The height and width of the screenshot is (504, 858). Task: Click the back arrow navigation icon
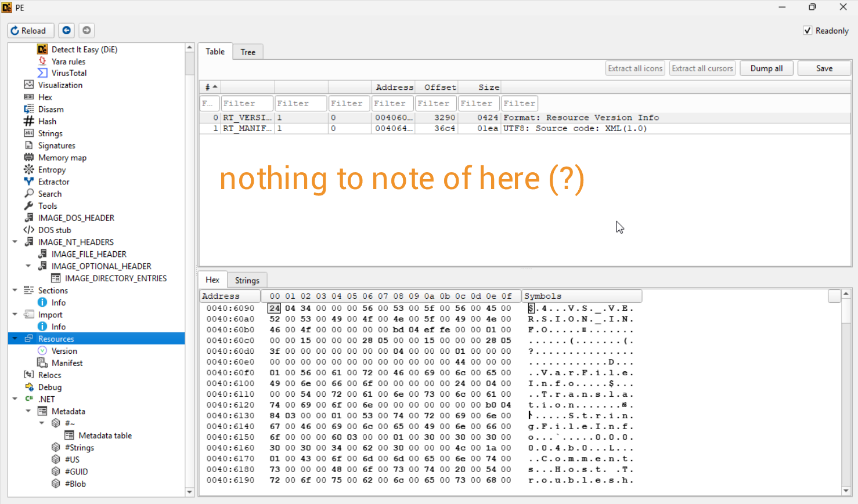pos(67,30)
